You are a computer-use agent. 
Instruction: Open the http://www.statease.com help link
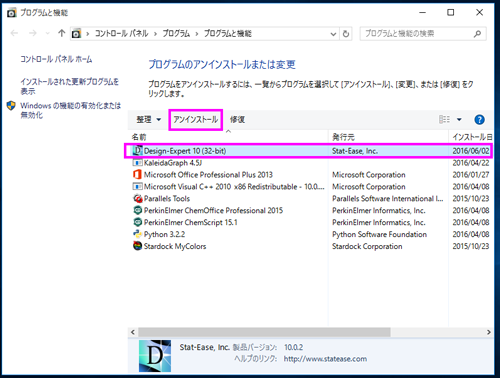[325, 359]
